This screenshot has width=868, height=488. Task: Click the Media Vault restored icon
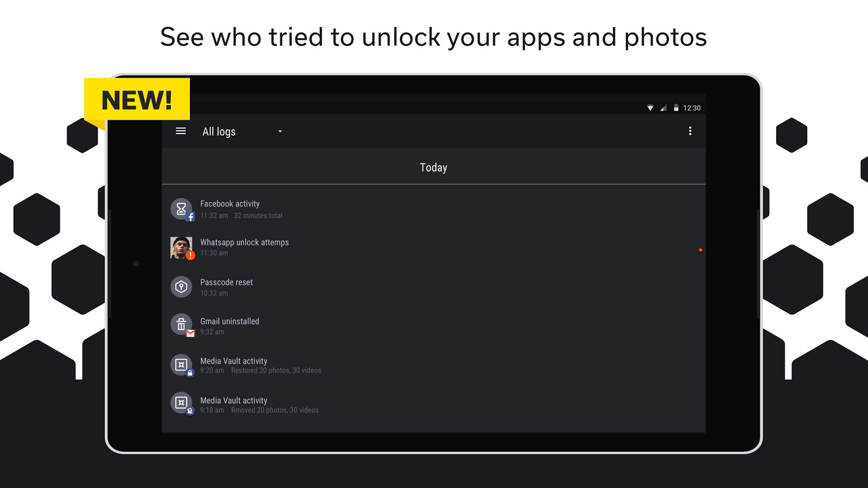(181, 365)
